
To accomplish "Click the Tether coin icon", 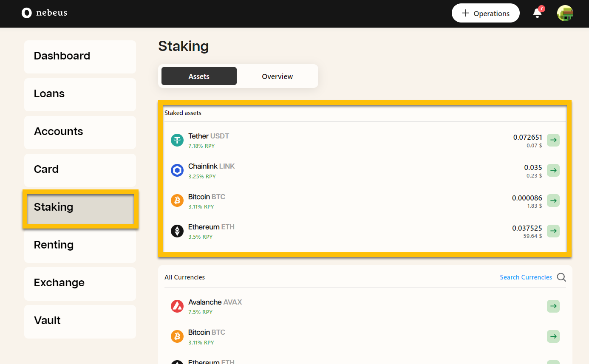I will [177, 140].
